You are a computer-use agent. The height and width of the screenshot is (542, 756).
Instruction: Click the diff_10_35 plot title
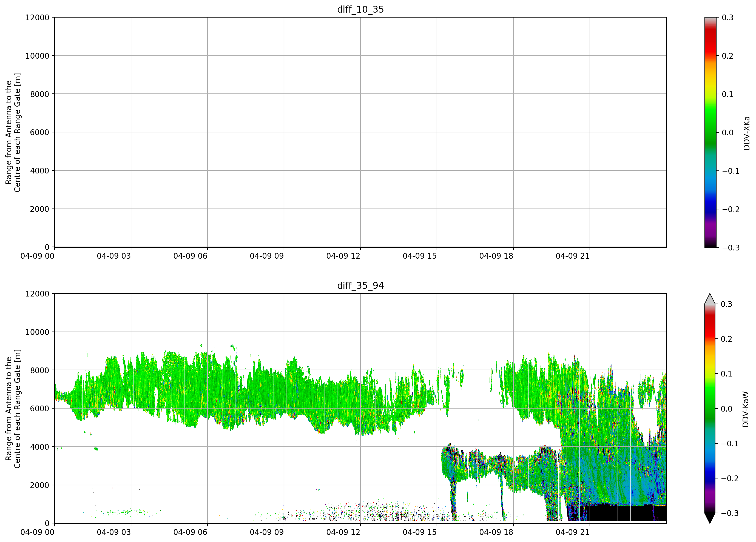pos(360,9)
